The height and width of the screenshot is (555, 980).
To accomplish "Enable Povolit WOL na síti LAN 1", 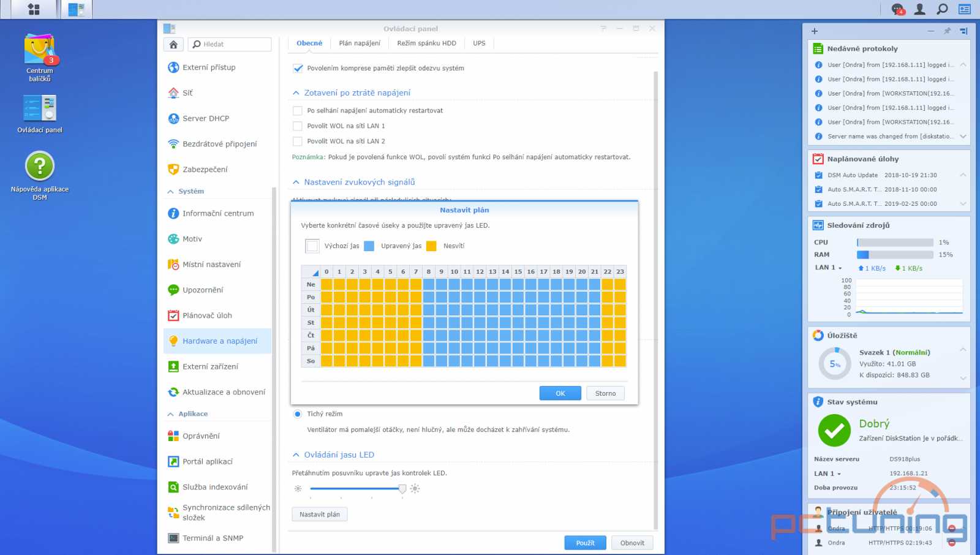I will tap(298, 126).
